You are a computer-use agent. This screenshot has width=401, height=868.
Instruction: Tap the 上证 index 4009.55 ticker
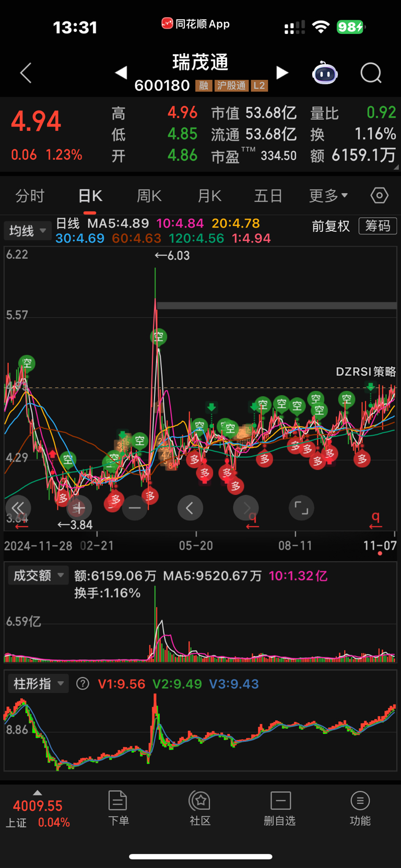(38, 813)
